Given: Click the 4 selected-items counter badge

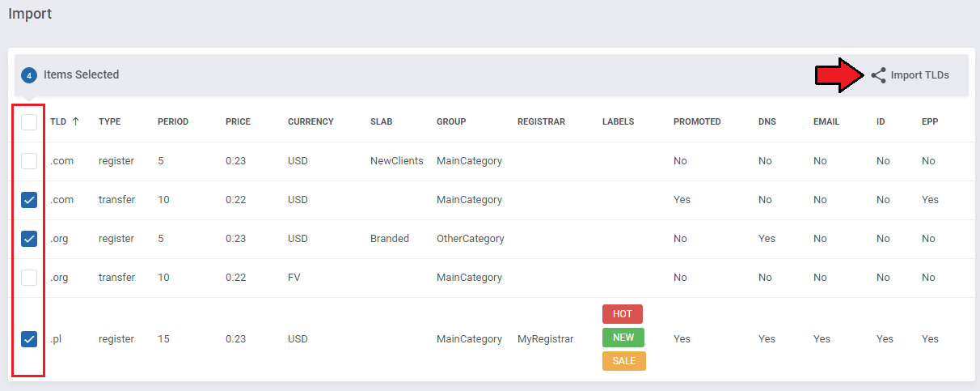Looking at the screenshot, I should [x=29, y=75].
